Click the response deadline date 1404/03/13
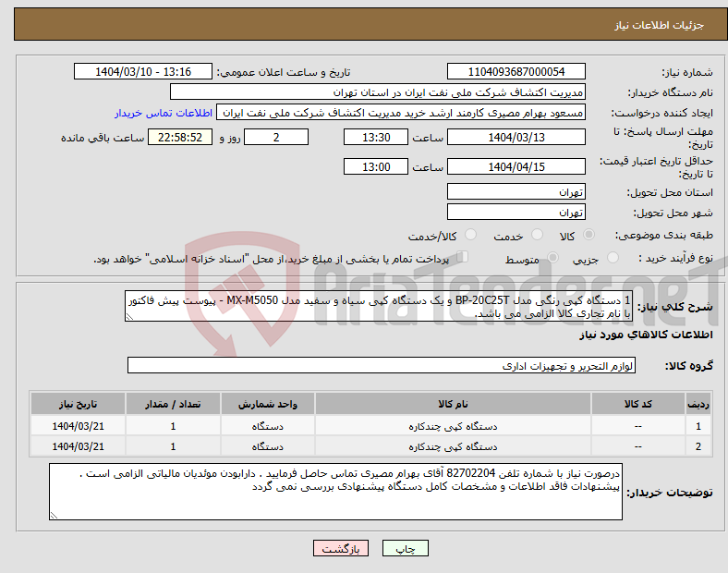This screenshot has width=728, height=573. click(x=516, y=138)
